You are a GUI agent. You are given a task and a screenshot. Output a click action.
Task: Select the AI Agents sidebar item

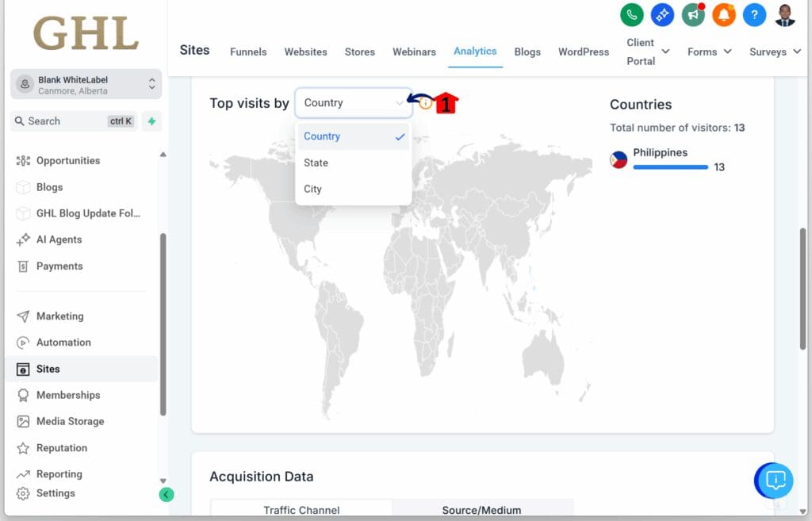(61, 239)
